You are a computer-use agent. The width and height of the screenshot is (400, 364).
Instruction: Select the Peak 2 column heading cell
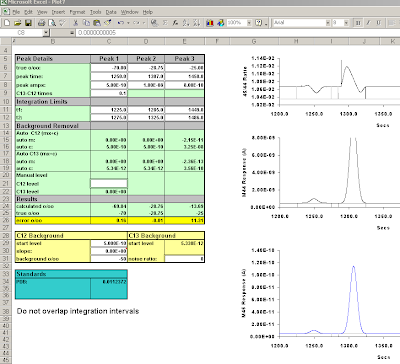(x=146, y=59)
